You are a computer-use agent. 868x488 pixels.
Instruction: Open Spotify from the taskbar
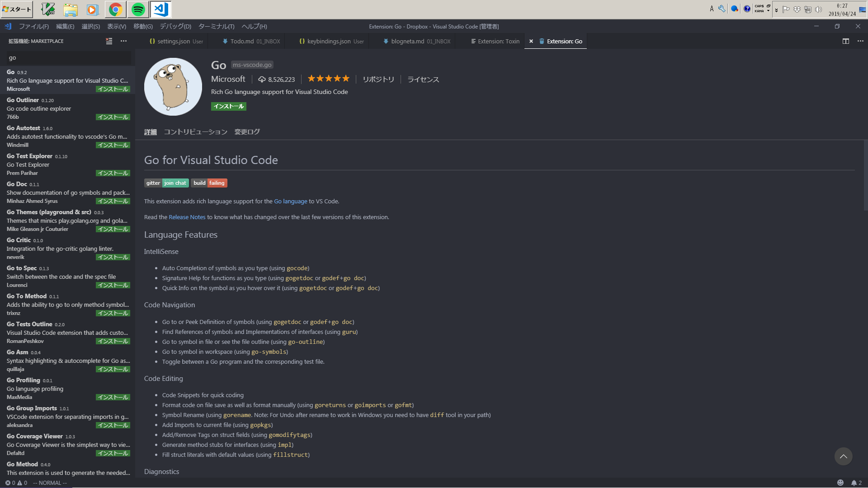(x=138, y=9)
